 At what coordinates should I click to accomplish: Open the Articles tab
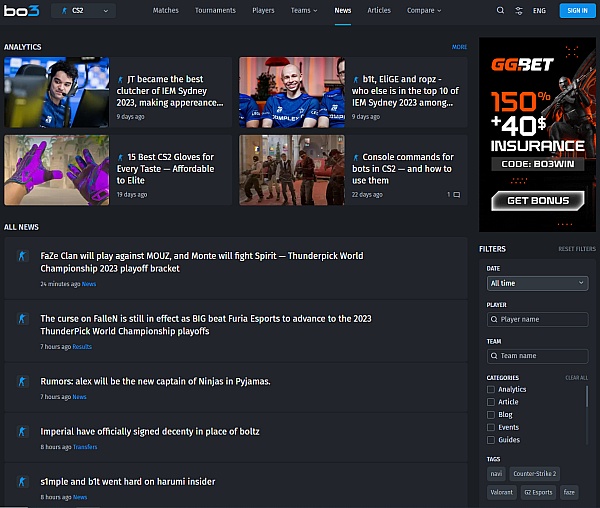pyautogui.click(x=379, y=10)
